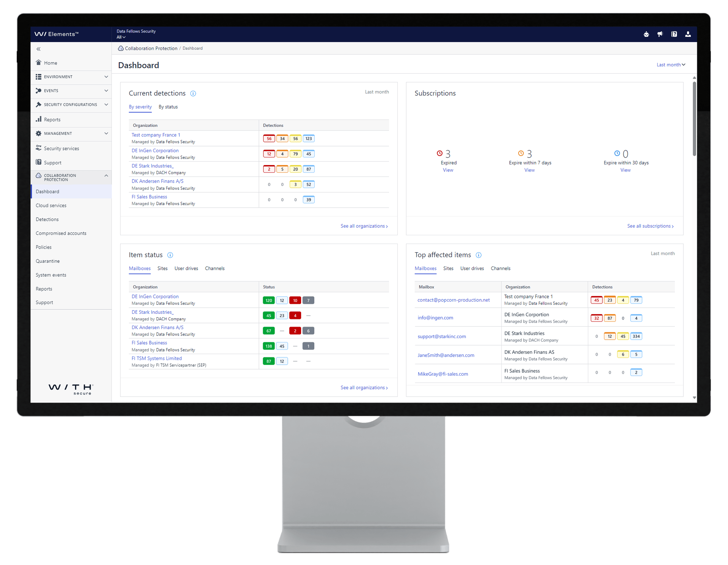
Task: Open contact@popcorn-production.net mailbox link
Action: tap(453, 300)
